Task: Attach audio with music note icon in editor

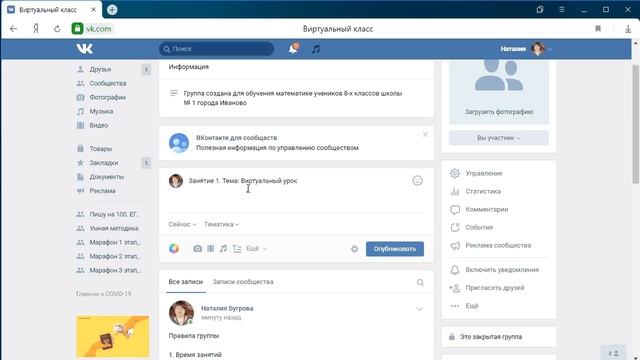Action: point(223,249)
